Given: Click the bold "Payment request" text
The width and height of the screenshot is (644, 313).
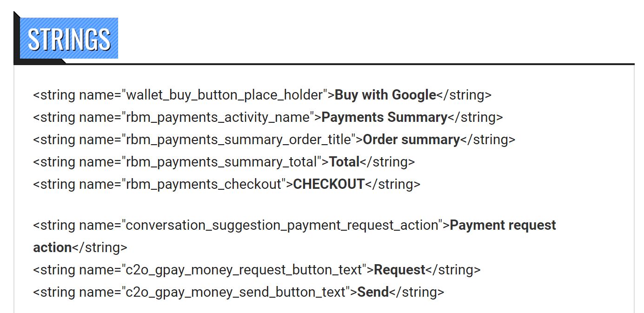Looking at the screenshot, I should coord(503,225).
